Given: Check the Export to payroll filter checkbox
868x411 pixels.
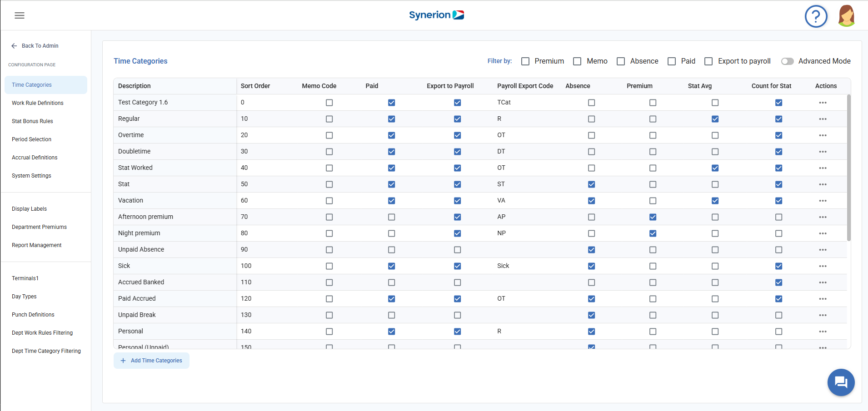Looking at the screenshot, I should [x=708, y=61].
